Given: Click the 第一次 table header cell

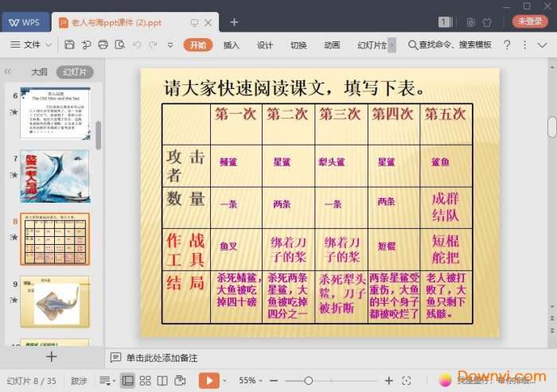Looking at the screenshot, I should coord(236,124).
